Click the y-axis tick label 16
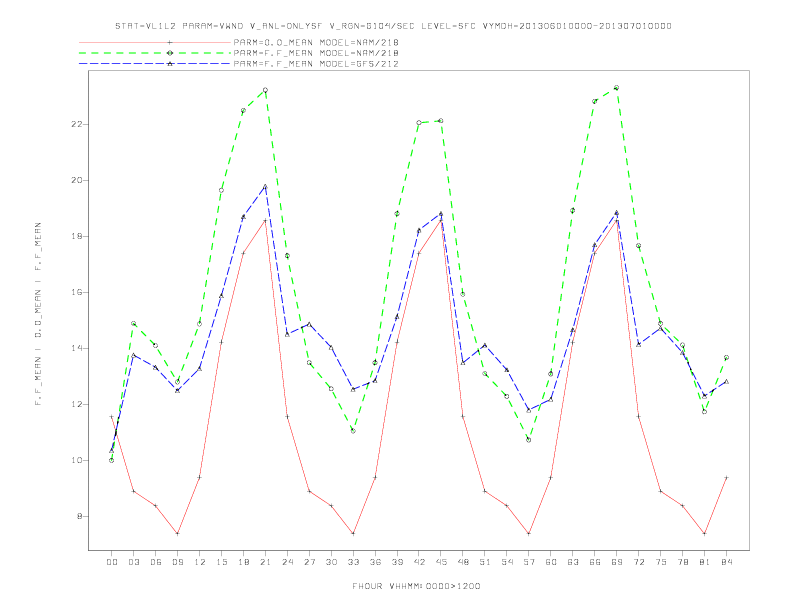The image size is (792, 612). (76, 293)
